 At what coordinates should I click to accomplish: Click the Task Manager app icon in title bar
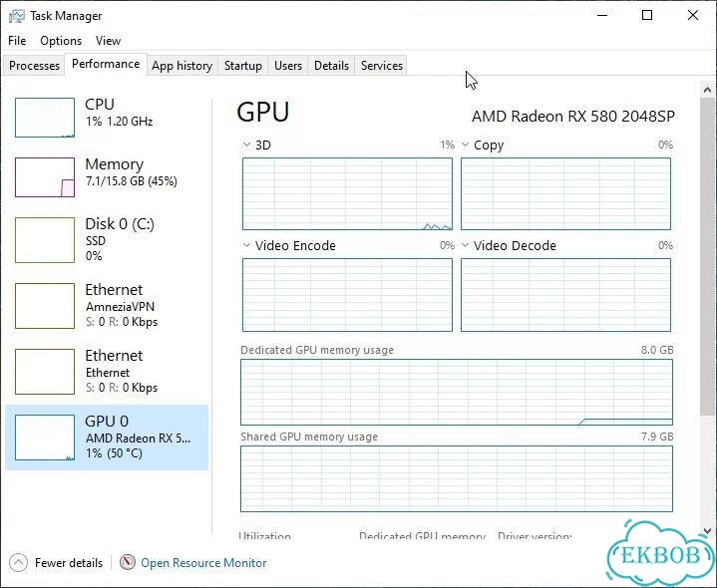pos(17,17)
